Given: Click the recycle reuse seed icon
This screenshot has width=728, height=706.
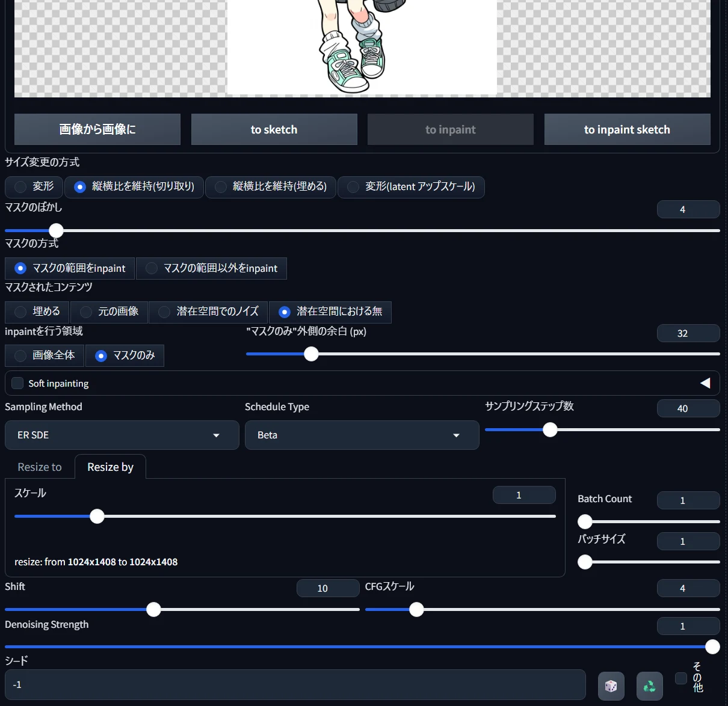Looking at the screenshot, I should [649, 686].
